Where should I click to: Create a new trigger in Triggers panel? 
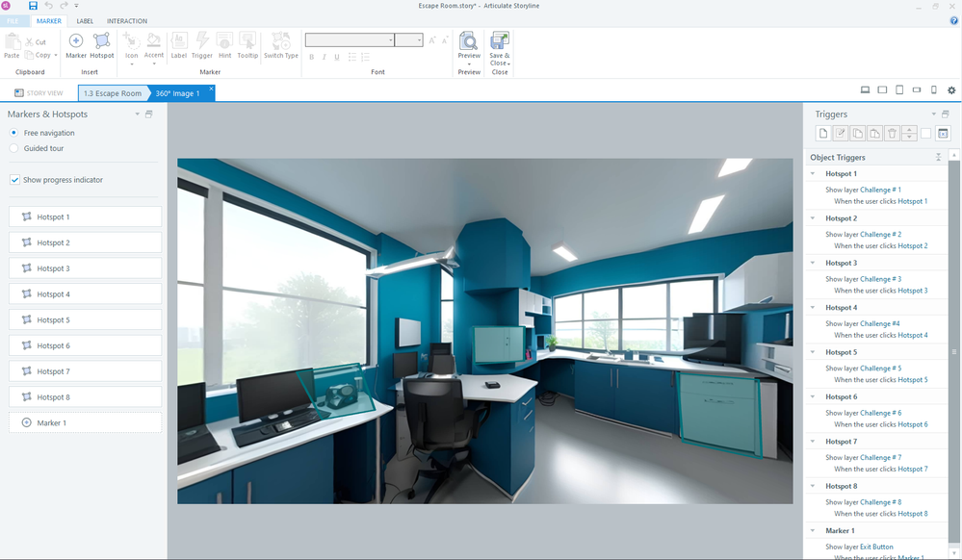tap(823, 133)
